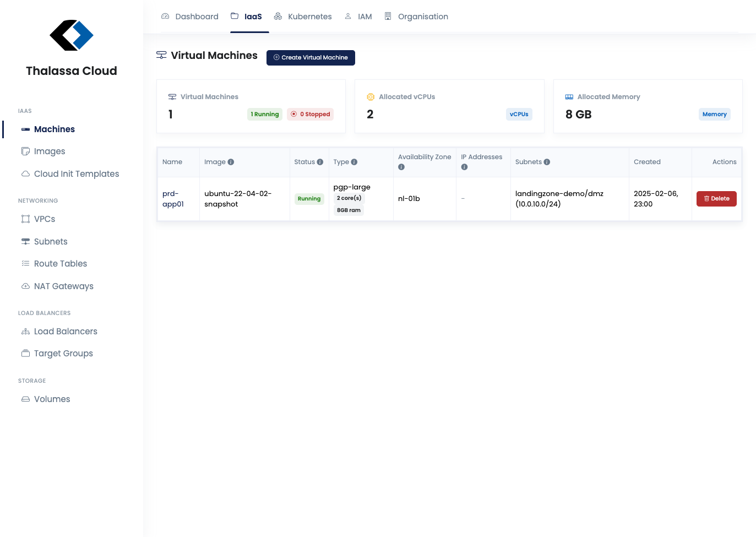Delete the prd-app01 machine

point(716,199)
